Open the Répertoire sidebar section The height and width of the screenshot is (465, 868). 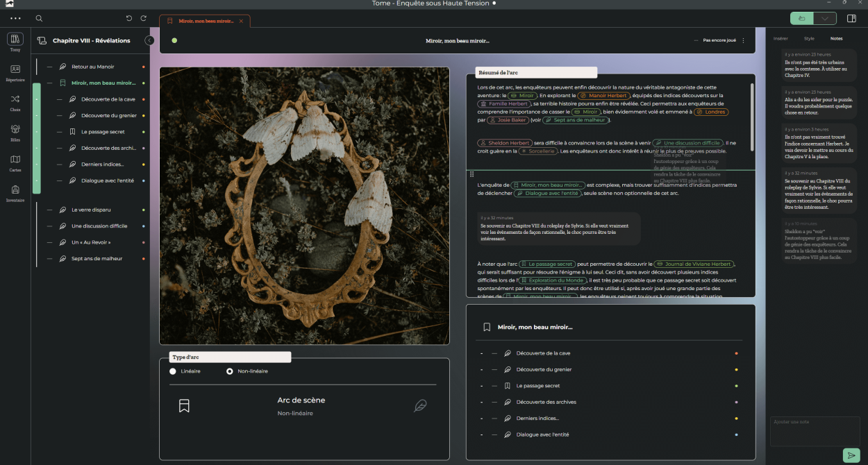(x=15, y=71)
